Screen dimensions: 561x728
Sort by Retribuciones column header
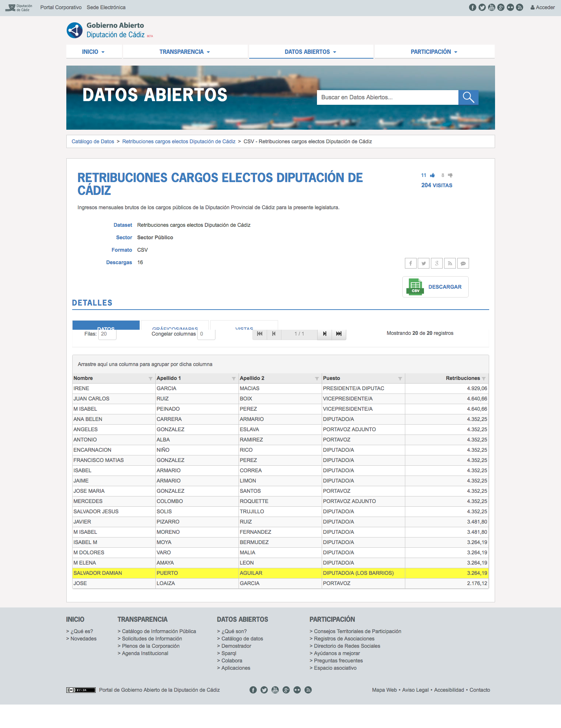[x=462, y=378]
